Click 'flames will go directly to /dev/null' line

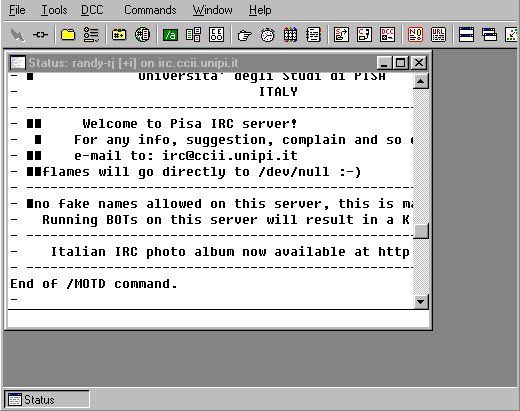(x=201, y=172)
